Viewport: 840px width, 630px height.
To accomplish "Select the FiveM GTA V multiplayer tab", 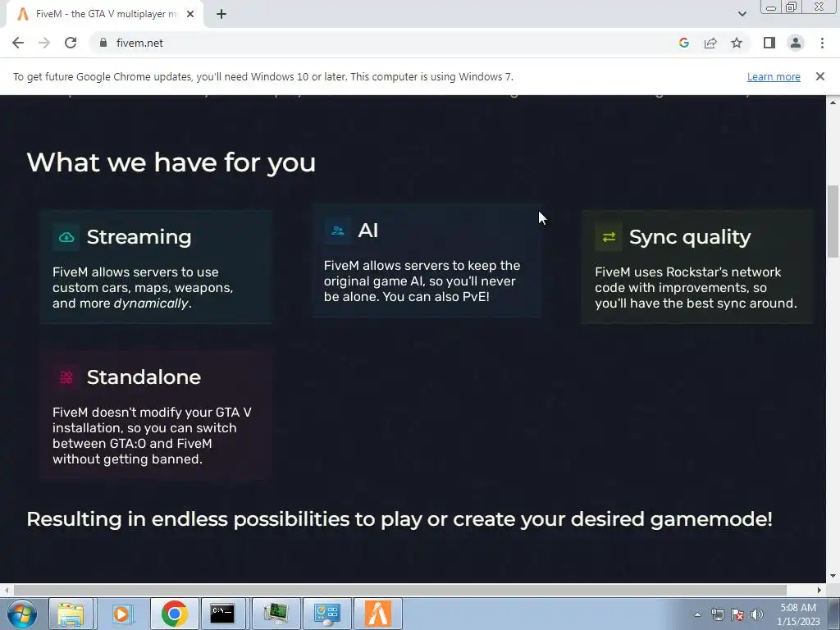I will coord(104,15).
